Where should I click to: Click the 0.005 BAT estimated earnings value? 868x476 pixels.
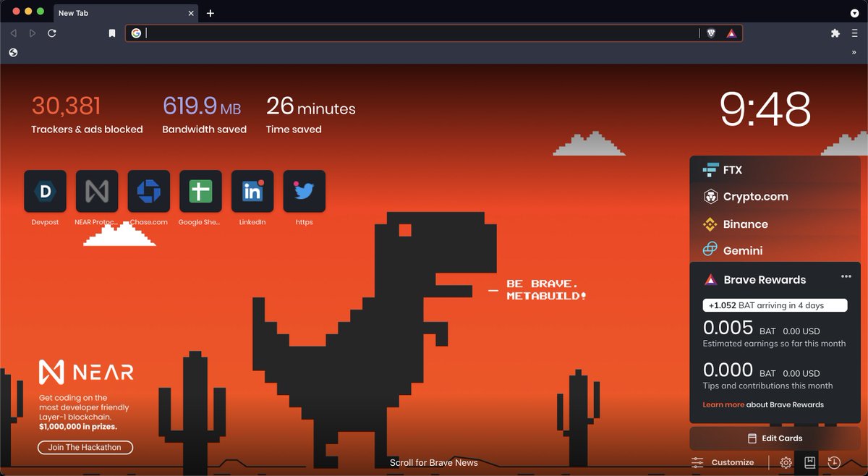coord(728,328)
